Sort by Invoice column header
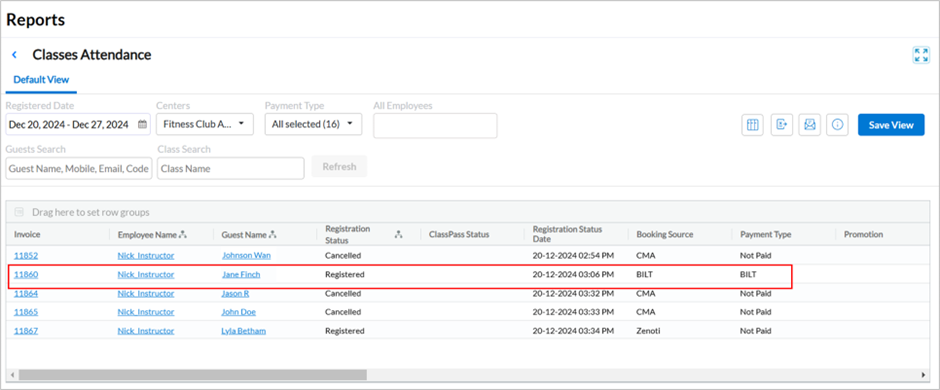This screenshot has width=940, height=390. click(x=27, y=234)
